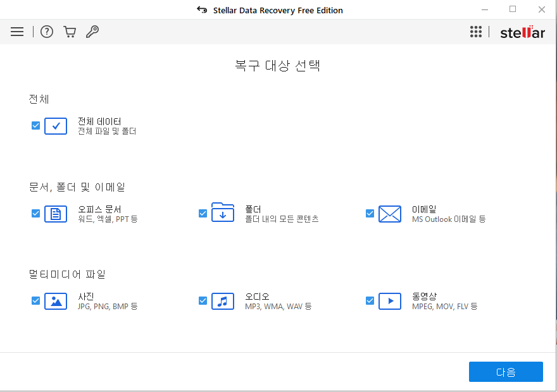This screenshot has height=392, width=557.
Task: Click the 동영상 play icon
Action: coord(390,301)
